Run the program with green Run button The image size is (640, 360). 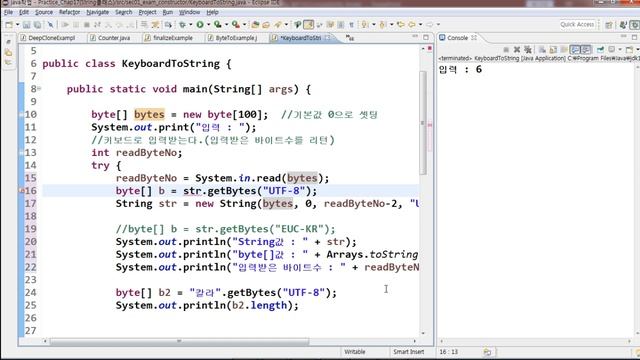(x=200, y=24)
